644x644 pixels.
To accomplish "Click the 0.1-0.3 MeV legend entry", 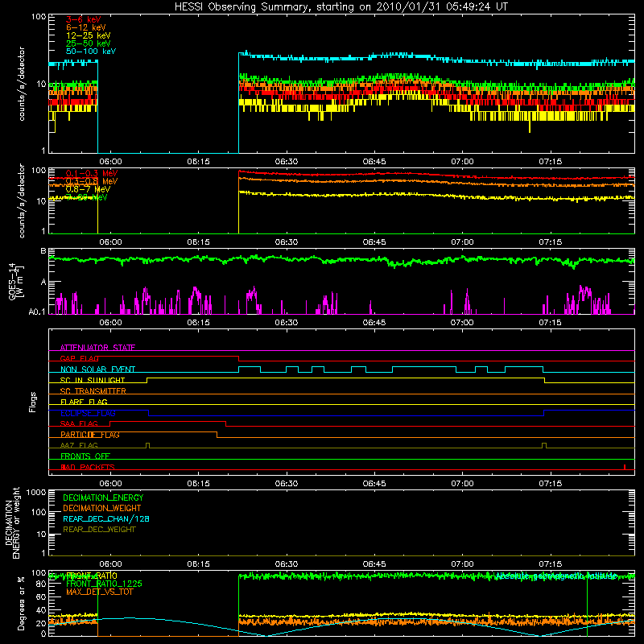I will (x=92, y=173).
